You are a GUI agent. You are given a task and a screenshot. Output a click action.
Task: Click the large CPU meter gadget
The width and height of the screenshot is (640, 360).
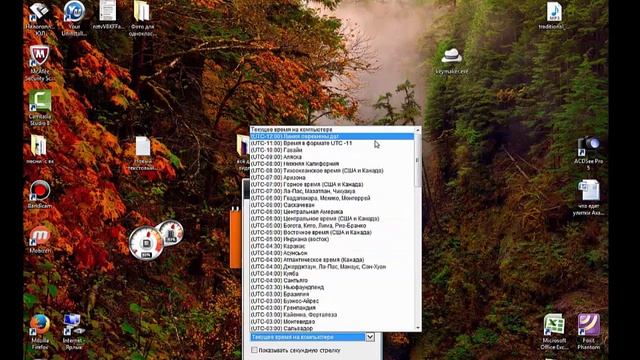[146, 243]
